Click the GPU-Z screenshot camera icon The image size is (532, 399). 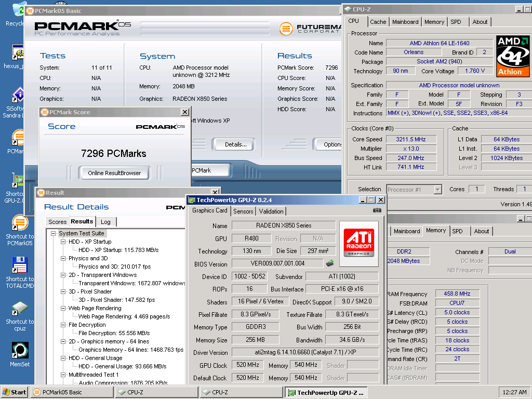[377, 210]
